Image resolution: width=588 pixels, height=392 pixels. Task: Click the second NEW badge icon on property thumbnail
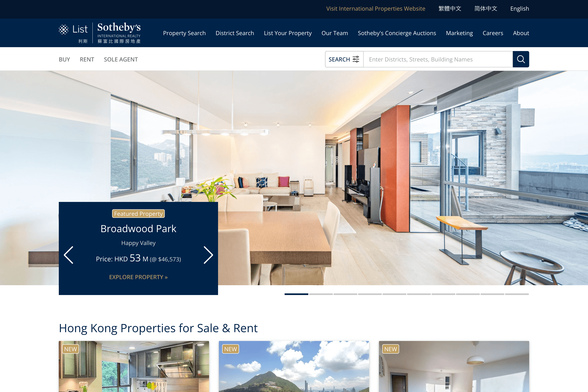click(231, 349)
